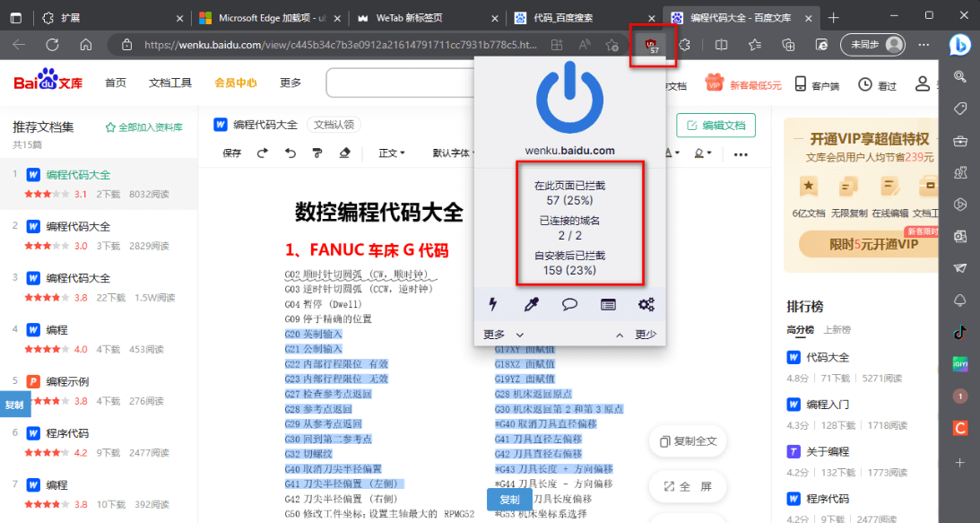Click the Wenku search input box
Image resolution: width=980 pixels, height=523 pixels.
400,83
